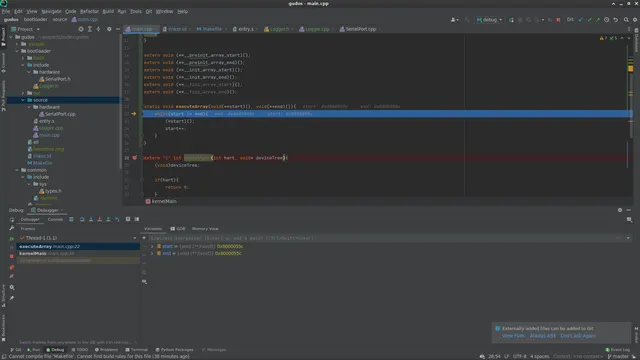Open user account dropdown in toolbar
Image resolution: width=640 pixels, height=360 pixels.
454,20
